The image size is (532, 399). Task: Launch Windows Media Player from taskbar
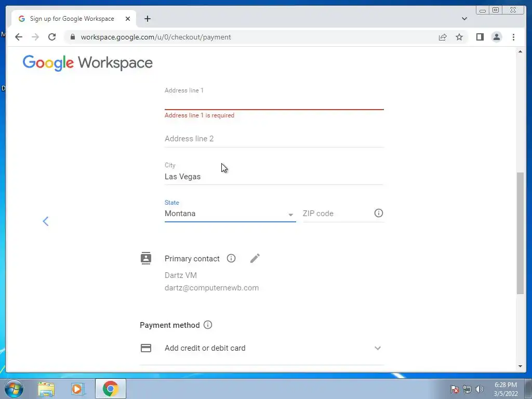(77, 389)
